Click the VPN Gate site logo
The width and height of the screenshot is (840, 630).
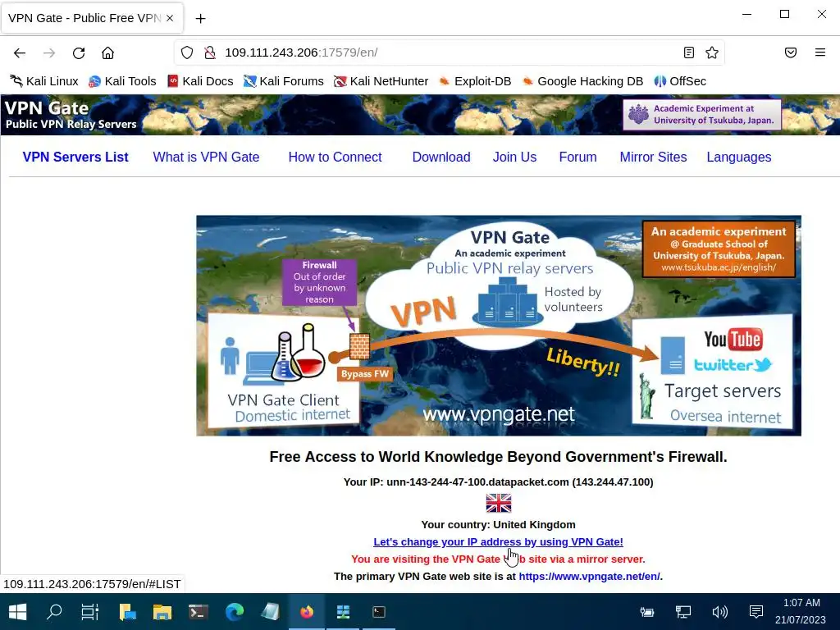tap(71, 115)
